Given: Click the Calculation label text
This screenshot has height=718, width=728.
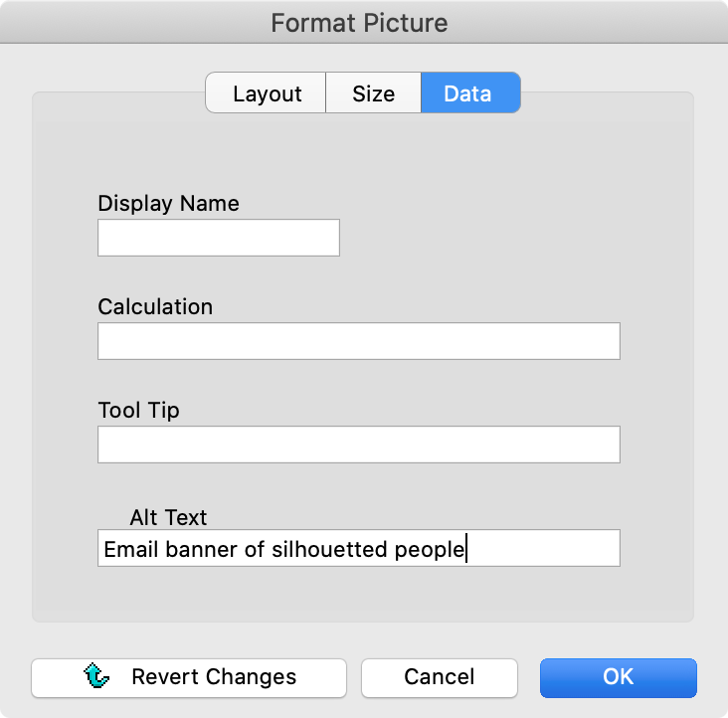Looking at the screenshot, I should (155, 306).
